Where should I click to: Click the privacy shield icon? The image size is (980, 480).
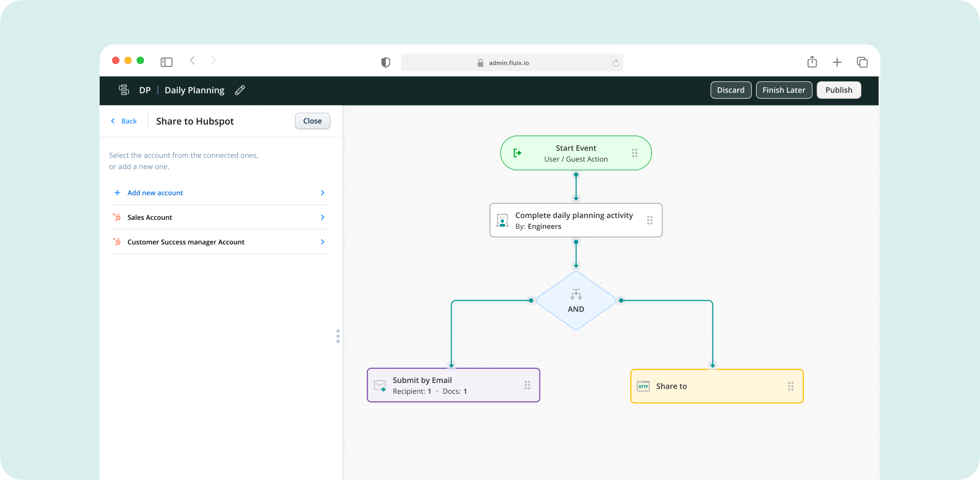(386, 62)
